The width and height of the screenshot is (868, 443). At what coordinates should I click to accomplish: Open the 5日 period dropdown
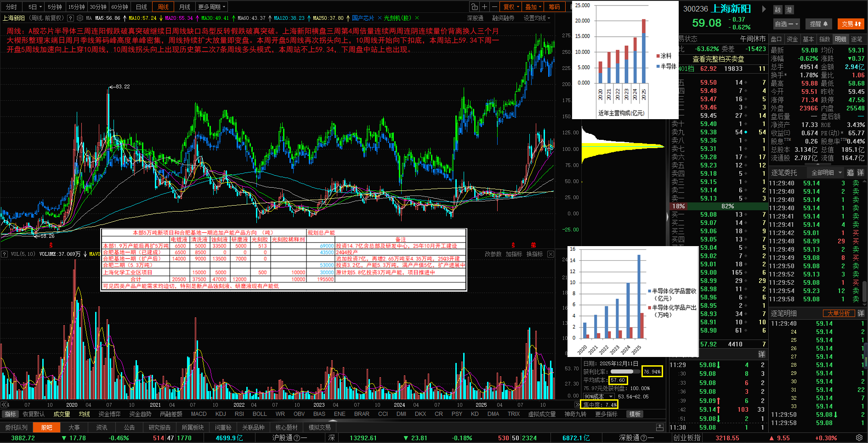coord(35,7)
